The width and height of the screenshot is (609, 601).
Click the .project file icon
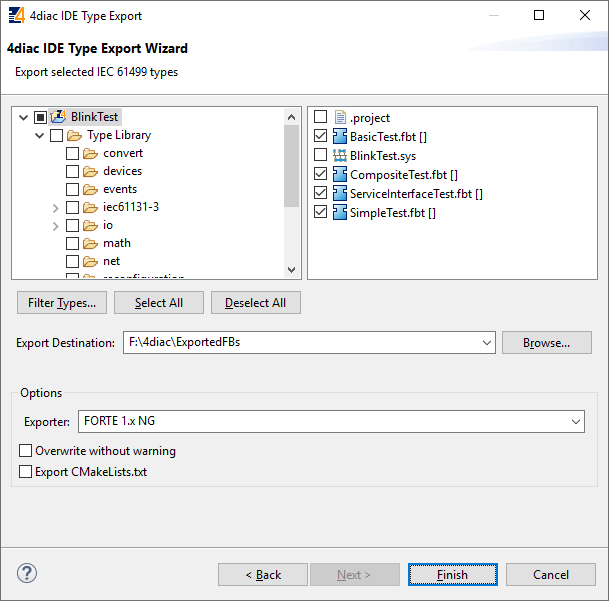339,117
